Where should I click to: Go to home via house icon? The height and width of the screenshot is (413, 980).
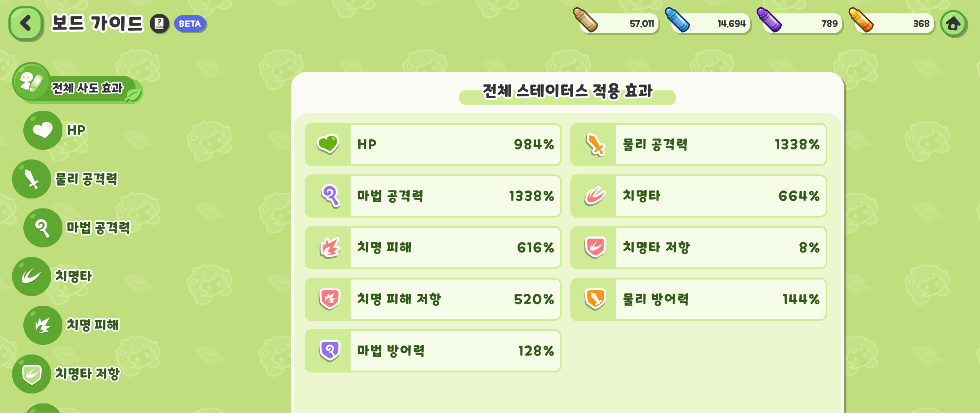point(953,24)
